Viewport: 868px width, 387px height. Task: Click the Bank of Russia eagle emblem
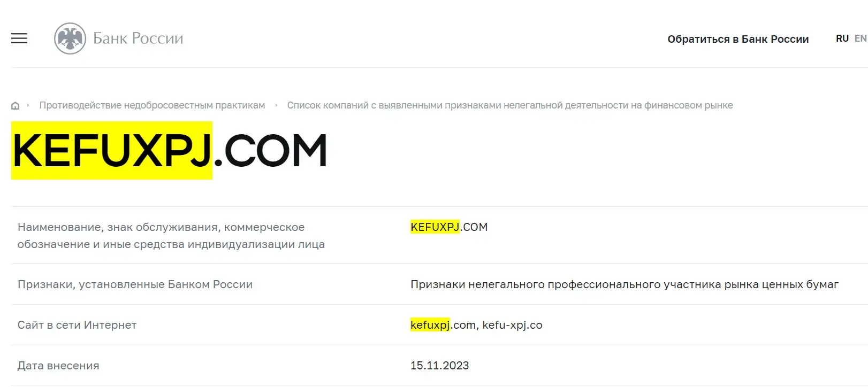pos(70,38)
